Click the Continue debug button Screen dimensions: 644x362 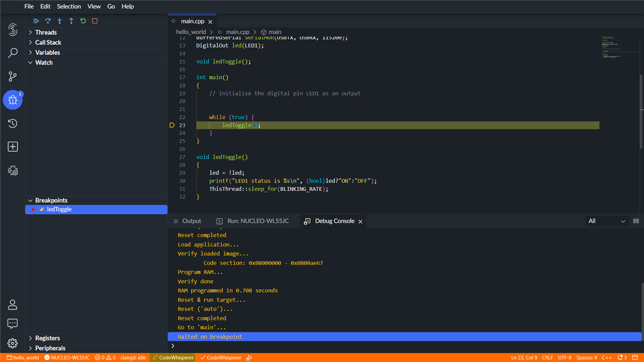(x=36, y=21)
